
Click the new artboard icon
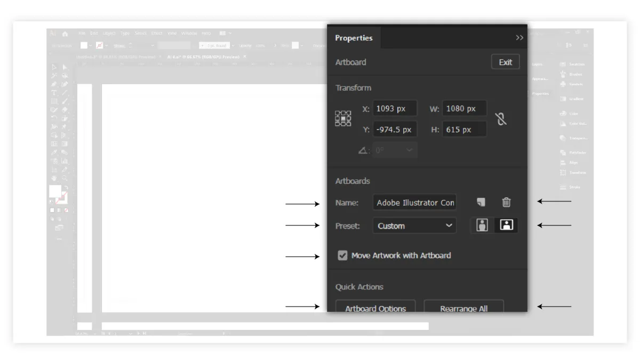click(481, 203)
